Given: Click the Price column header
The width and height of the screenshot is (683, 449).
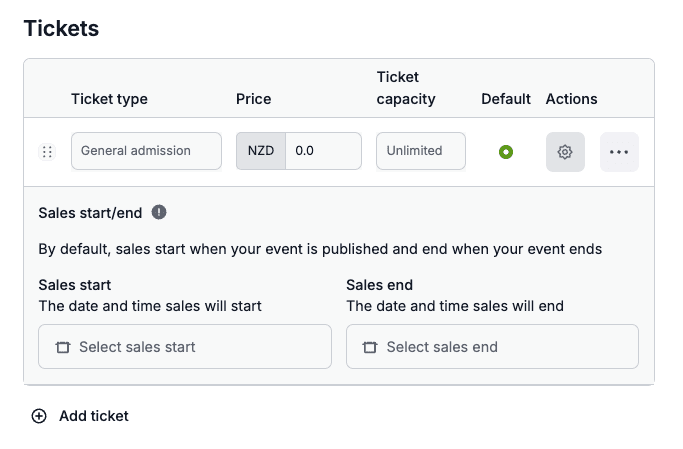Looking at the screenshot, I should click(x=254, y=99).
